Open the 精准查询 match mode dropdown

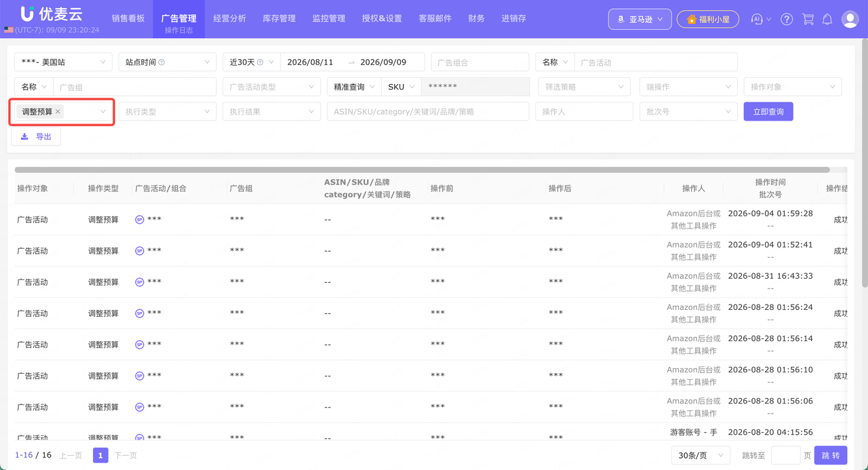tap(354, 87)
